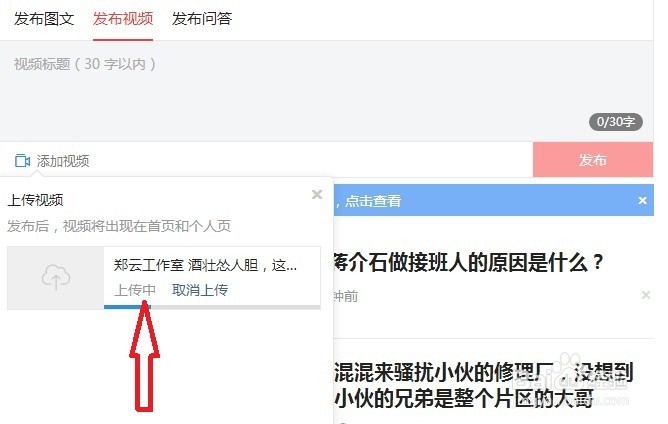Click the video camera icon beside 添加视频
Image resolution: width=668 pixels, height=424 pixels.
22,161
